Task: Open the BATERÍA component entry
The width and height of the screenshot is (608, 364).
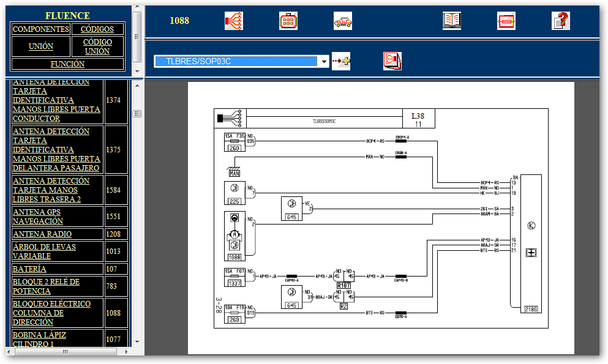Action: point(29,269)
